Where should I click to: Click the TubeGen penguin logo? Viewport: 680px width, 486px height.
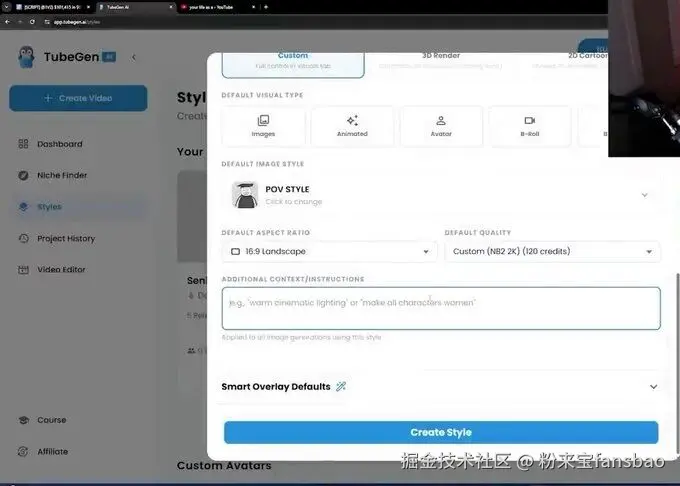pos(26,57)
